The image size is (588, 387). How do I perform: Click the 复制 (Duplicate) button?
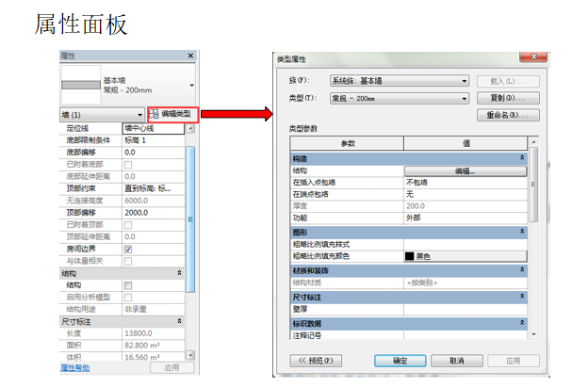[508, 98]
